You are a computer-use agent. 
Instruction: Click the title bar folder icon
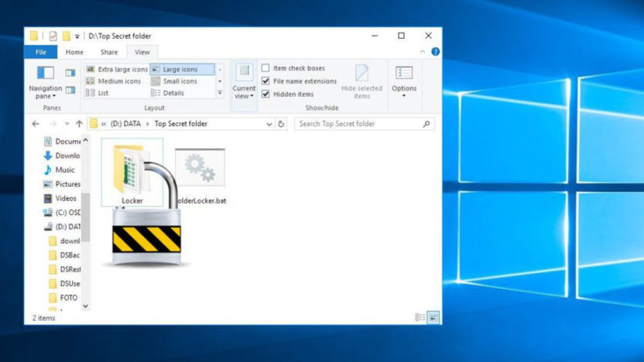[x=34, y=36]
